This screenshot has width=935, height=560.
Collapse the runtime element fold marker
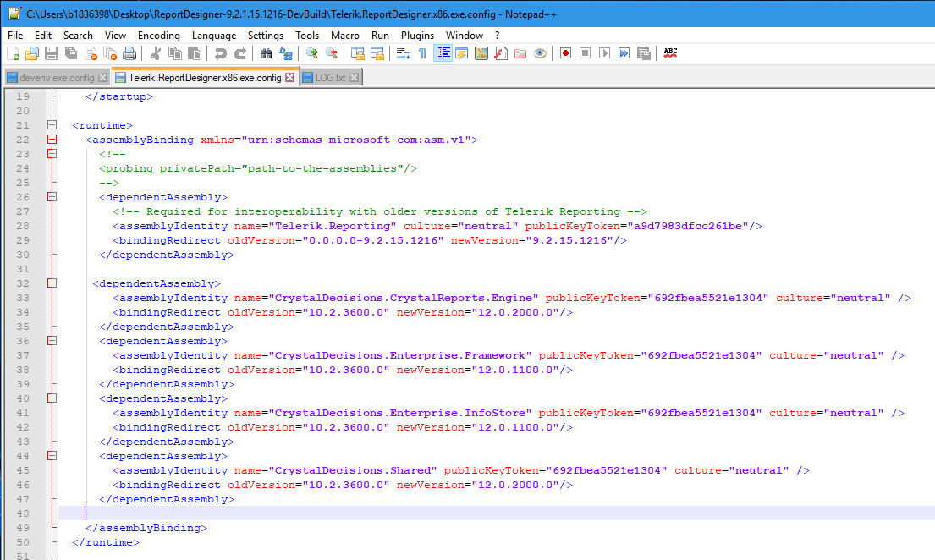(52, 125)
